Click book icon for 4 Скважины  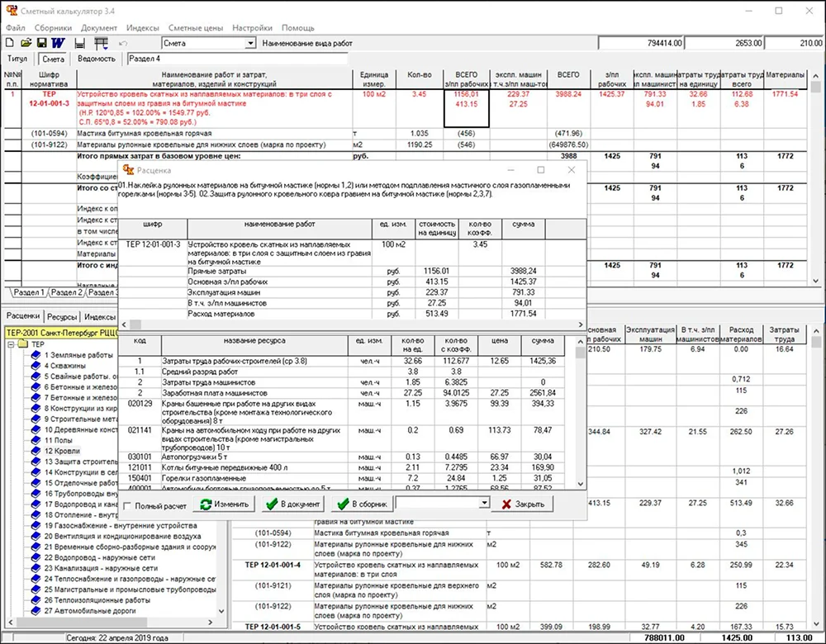pos(36,366)
